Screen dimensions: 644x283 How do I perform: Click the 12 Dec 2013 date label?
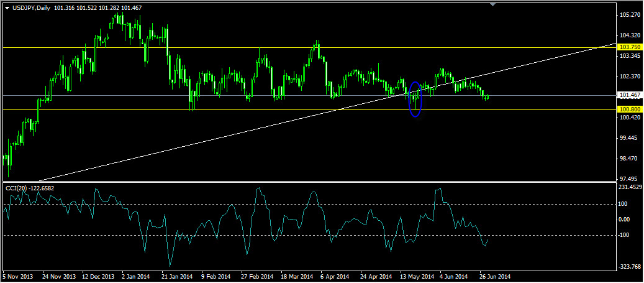[98, 276]
